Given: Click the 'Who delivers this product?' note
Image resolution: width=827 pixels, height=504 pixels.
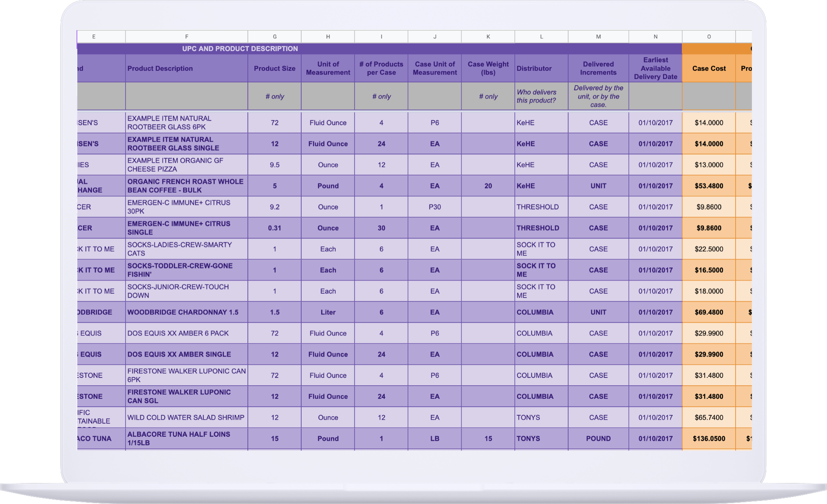Looking at the screenshot, I should 542,96.
